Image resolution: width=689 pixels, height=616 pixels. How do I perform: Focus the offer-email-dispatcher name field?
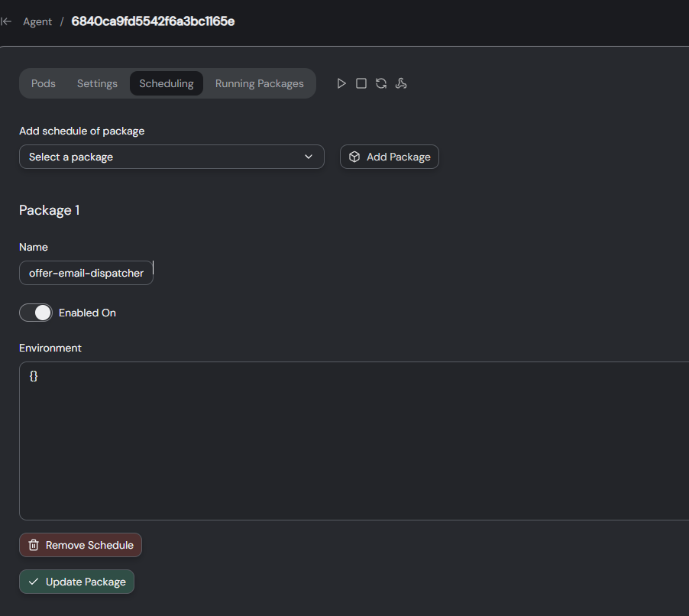coord(86,273)
